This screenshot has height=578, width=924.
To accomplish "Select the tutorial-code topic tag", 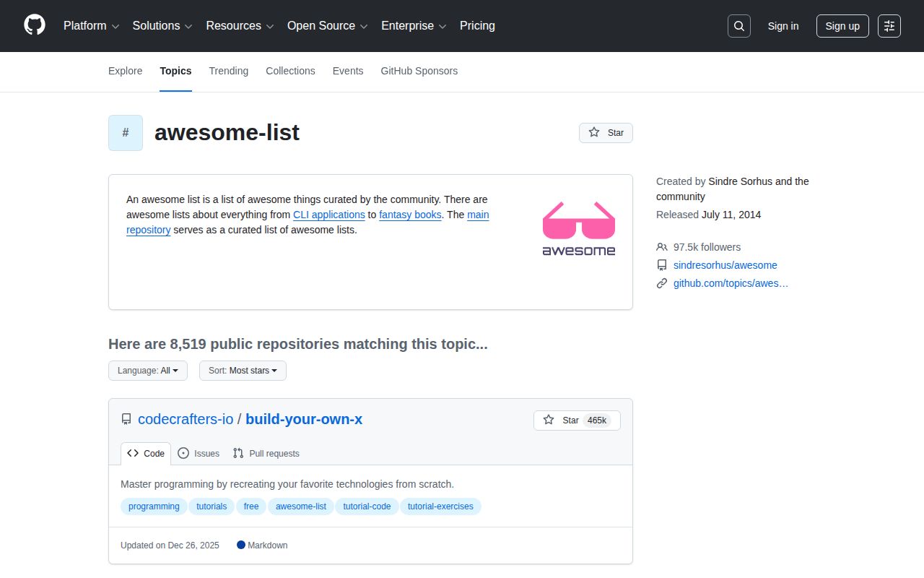I will [x=367, y=506].
